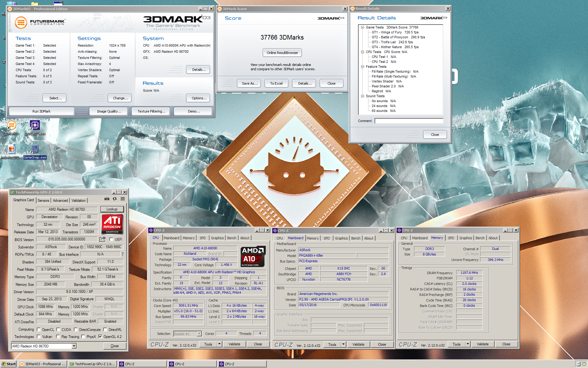Open SPD tab in CPU-Z Mainboard window
Screen dimensions: 588x368
[327, 239]
